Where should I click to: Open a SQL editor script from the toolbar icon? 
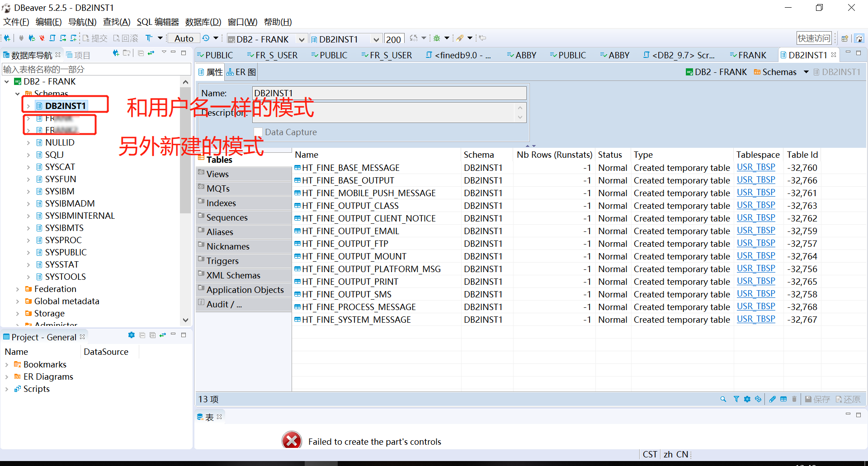point(52,38)
